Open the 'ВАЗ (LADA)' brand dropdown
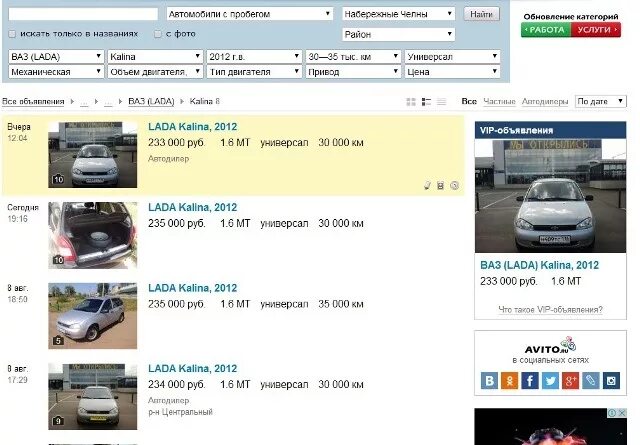This screenshot has width=640, height=445. tap(56, 57)
